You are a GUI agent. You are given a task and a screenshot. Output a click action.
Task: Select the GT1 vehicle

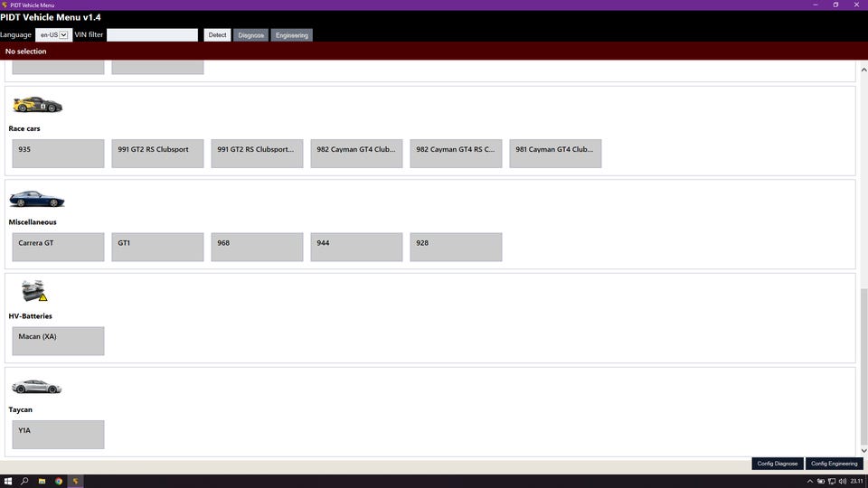157,247
